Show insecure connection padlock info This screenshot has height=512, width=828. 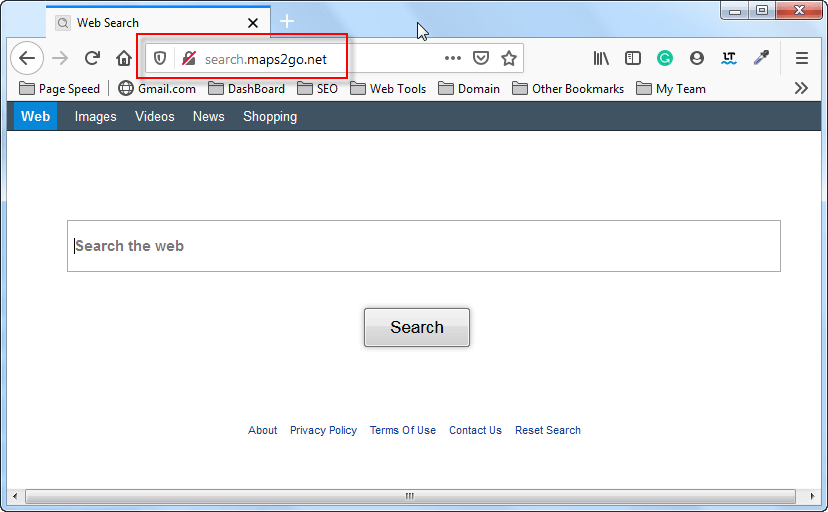[x=189, y=58]
